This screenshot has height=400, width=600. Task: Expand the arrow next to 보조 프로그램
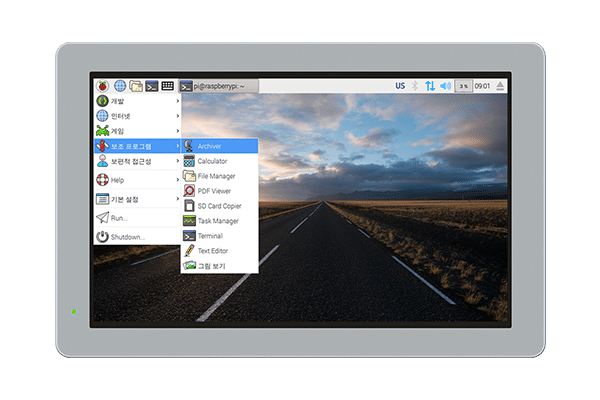point(178,146)
